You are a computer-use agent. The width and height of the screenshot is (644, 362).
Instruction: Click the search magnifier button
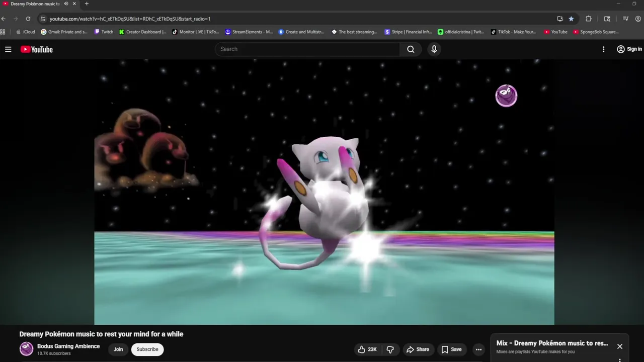[411, 49]
